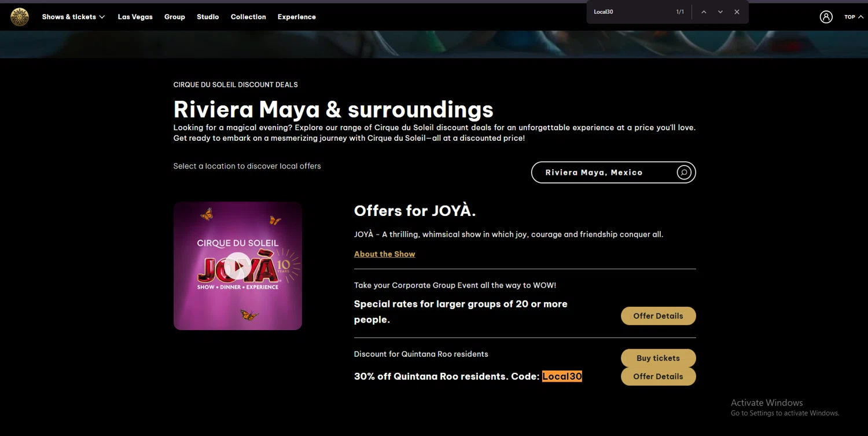The height and width of the screenshot is (436, 868).
Task: Close the find-in-page bar
Action: (x=737, y=12)
